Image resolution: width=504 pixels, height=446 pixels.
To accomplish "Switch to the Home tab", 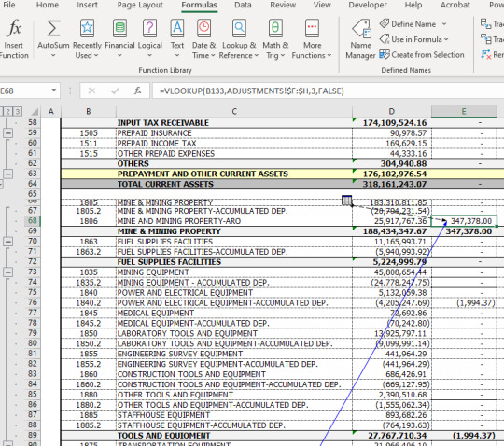I will (48, 5).
